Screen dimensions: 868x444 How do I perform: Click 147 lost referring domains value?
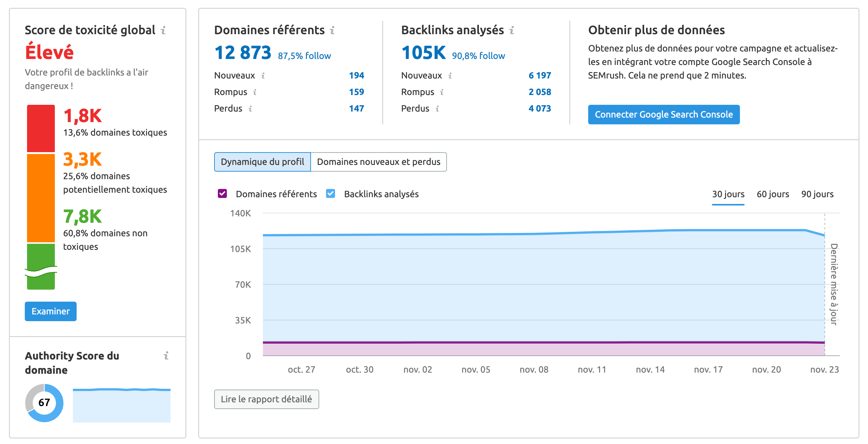click(x=356, y=109)
